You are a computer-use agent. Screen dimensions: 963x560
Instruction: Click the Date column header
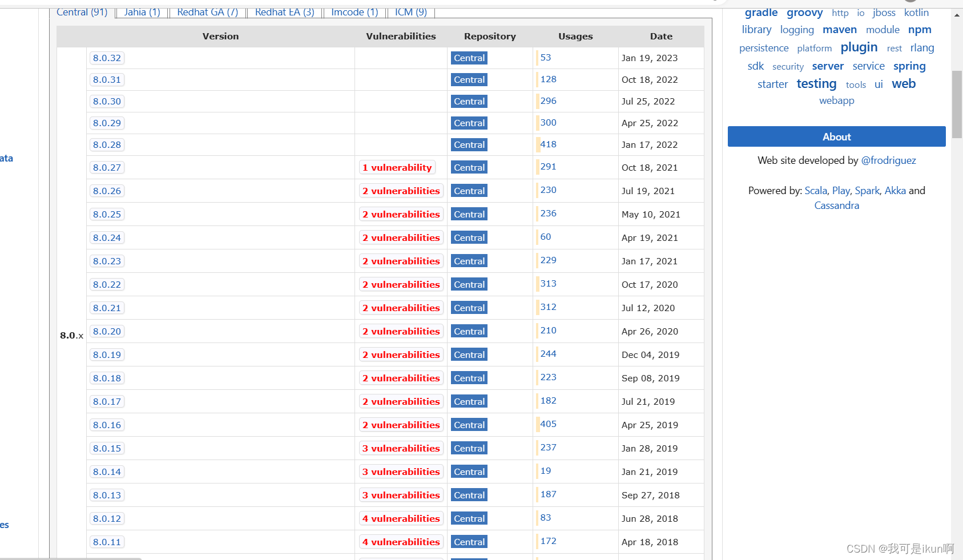tap(661, 36)
